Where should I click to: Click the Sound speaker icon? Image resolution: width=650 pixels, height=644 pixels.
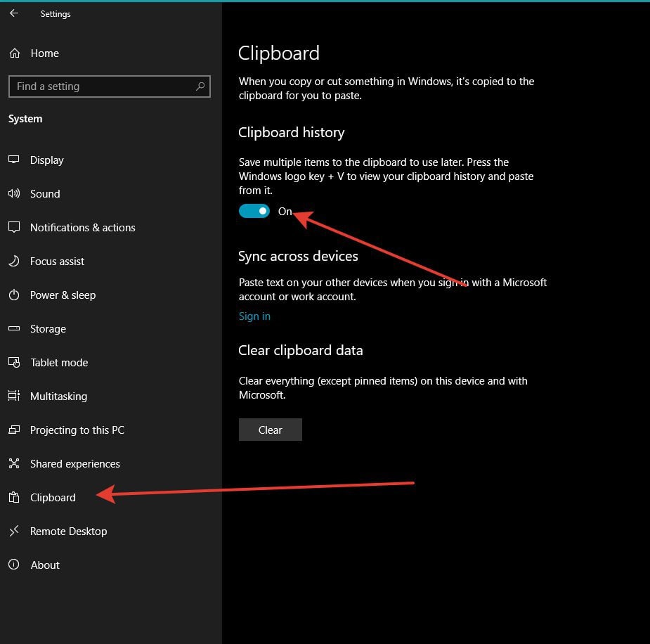13,193
